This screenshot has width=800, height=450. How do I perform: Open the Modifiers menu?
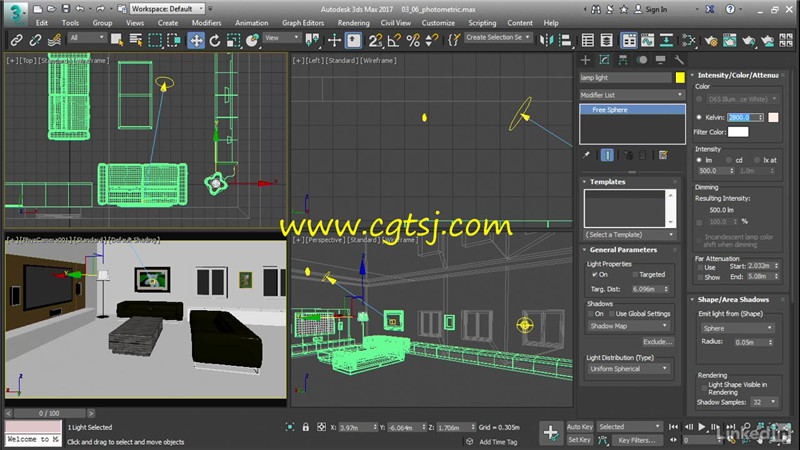207,23
